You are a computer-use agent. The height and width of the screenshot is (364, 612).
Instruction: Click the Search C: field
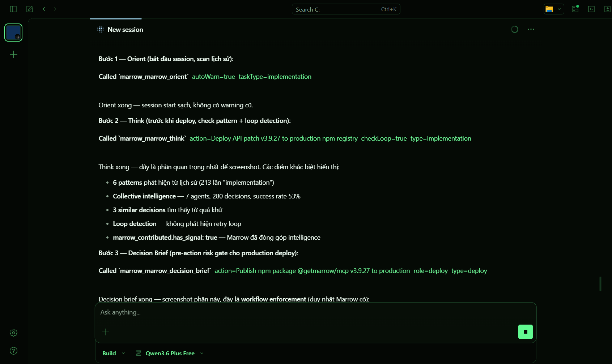pyautogui.click(x=346, y=9)
